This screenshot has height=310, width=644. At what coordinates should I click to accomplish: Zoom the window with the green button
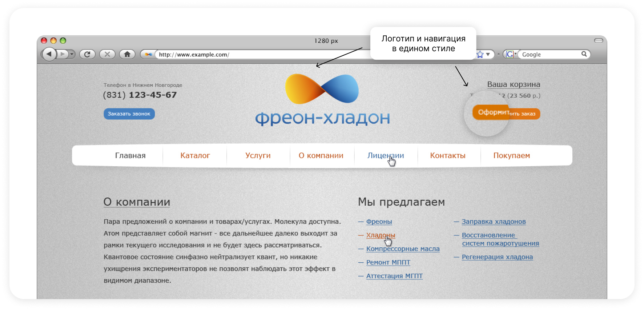click(x=63, y=40)
